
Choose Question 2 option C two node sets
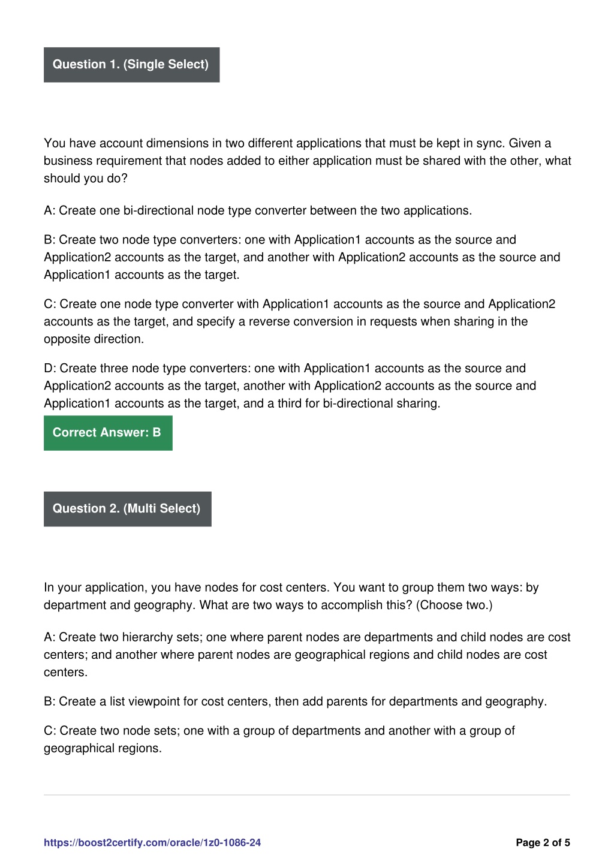click(279, 739)
